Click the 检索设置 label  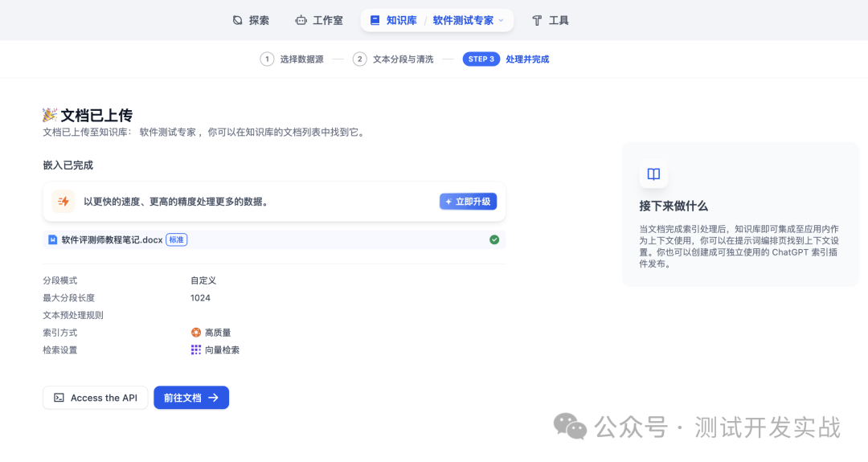(x=60, y=350)
